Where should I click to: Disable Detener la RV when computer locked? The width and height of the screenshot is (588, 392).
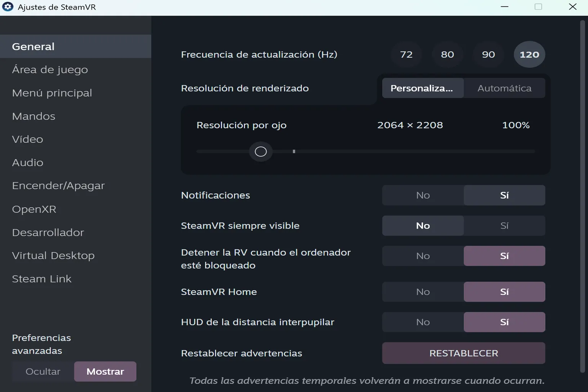(423, 256)
